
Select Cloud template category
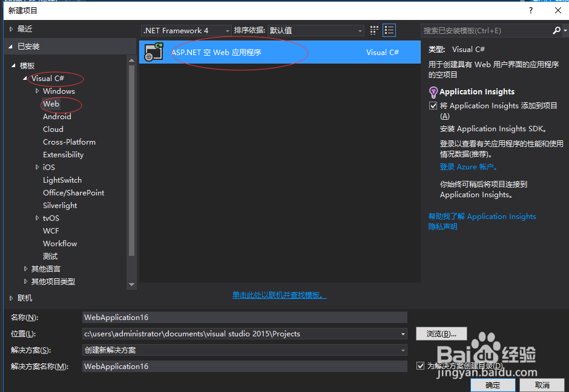53,129
